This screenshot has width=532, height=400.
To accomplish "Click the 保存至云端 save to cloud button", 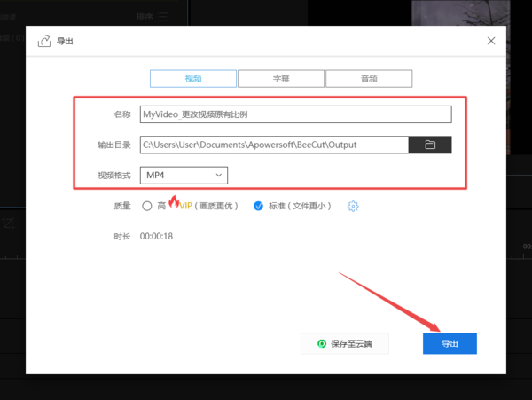I will 345,343.
